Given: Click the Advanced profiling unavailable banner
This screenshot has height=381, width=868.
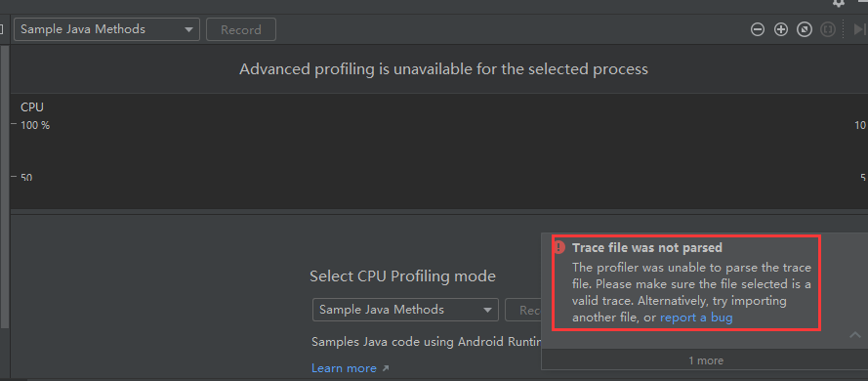Looking at the screenshot, I should point(443,69).
